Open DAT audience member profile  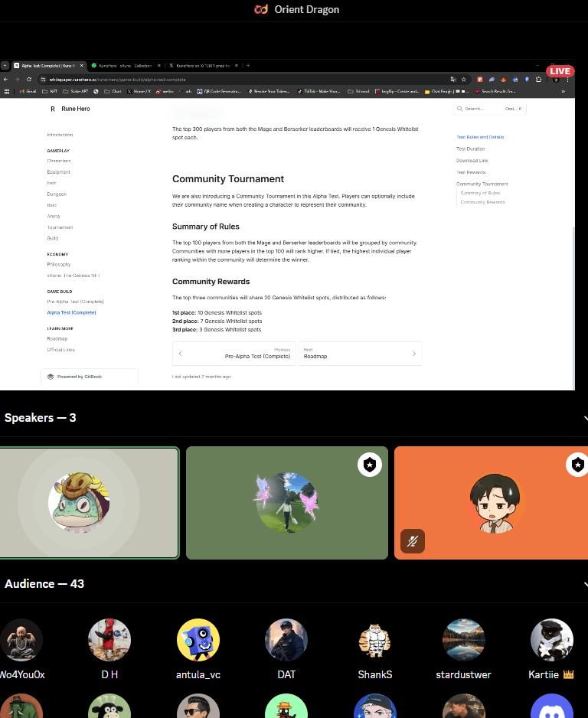tap(286, 649)
